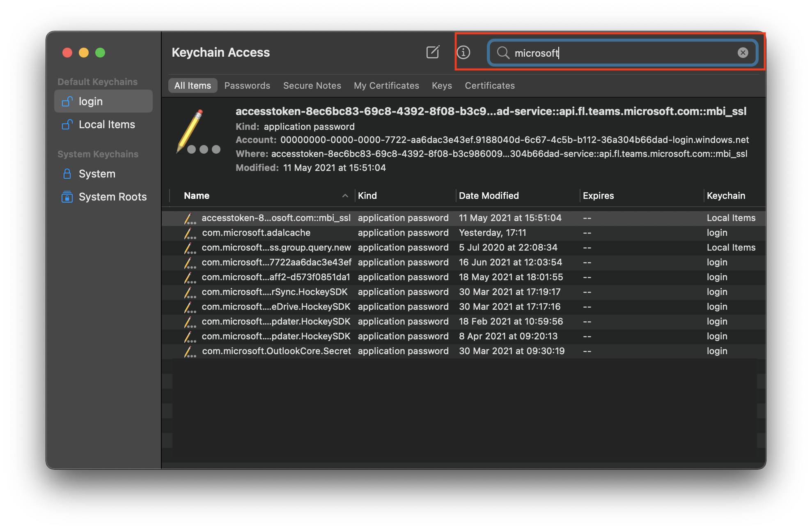Screen dimensions: 812x530
Task: Select accesstoken-8...osoft.com::mbi_ssl row
Action: [x=463, y=218]
